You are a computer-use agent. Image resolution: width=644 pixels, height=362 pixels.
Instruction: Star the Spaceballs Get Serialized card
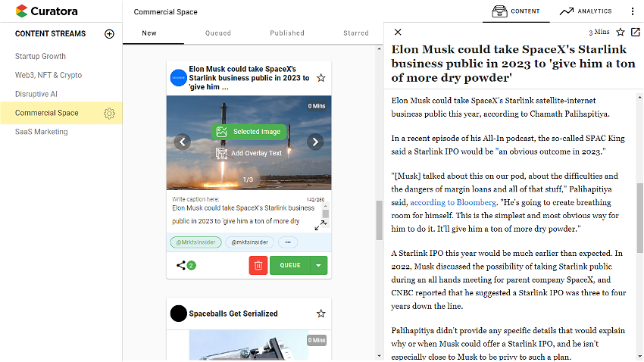[321, 314]
